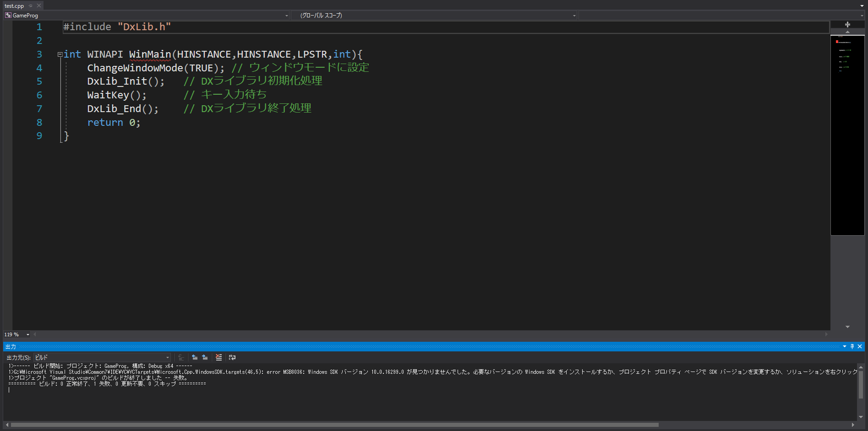
Task: Click the build started line for GameProg
Action: click(x=100, y=366)
